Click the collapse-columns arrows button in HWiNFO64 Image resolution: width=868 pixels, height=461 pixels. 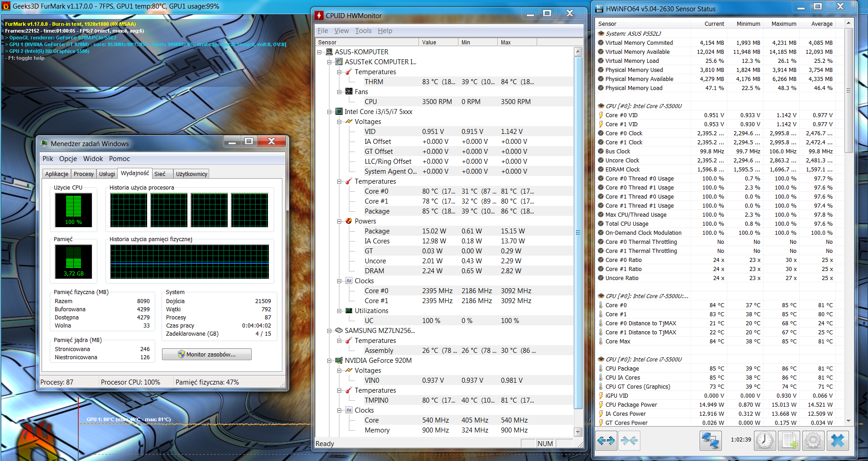(630, 440)
